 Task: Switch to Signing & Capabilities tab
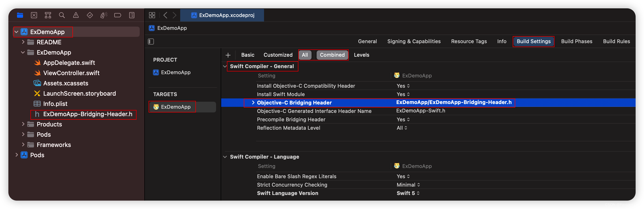[414, 41]
